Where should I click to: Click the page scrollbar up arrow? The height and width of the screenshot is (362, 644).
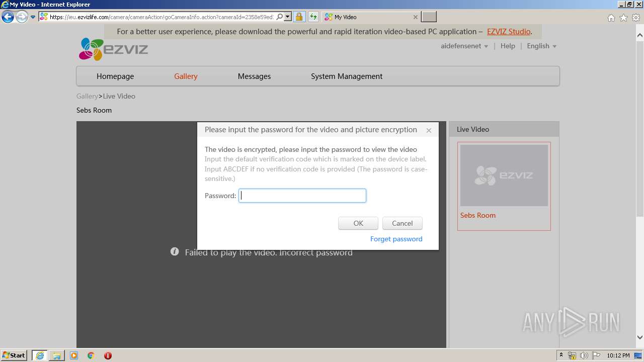(x=640, y=36)
